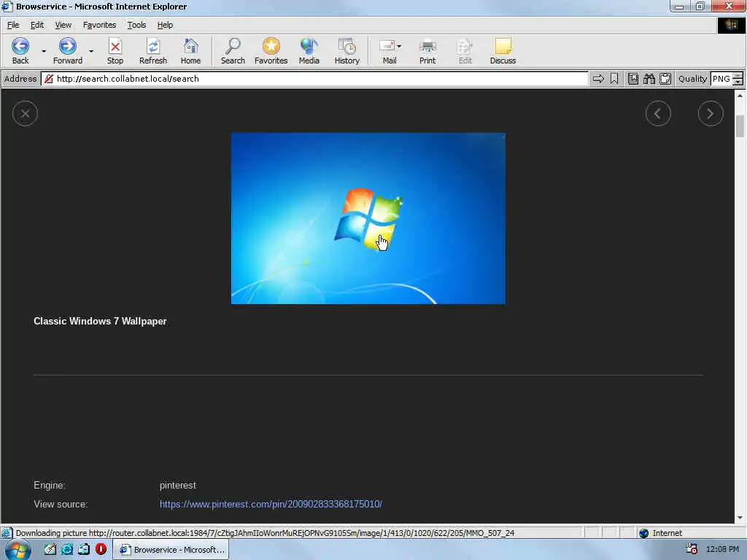Open the Mail toolbar button
The image size is (747, 560).
(x=388, y=51)
